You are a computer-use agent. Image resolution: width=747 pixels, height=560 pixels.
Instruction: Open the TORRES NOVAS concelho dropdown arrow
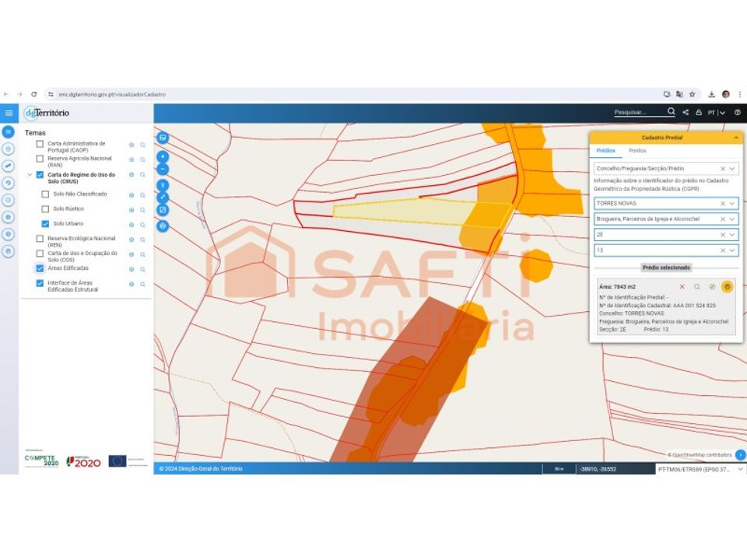pyautogui.click(x=732, y=203)
